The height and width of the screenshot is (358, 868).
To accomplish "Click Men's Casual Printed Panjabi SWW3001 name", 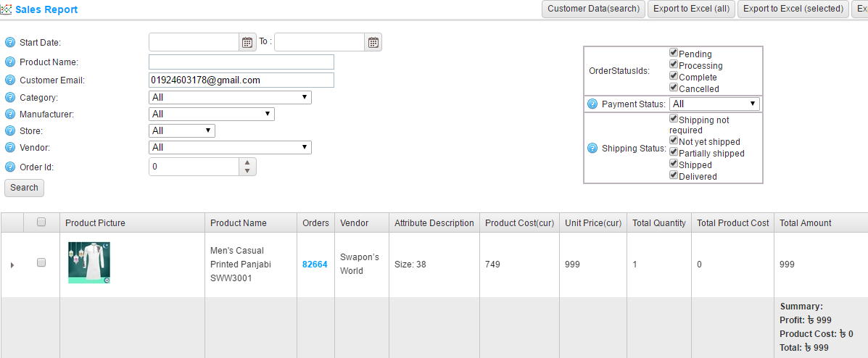I will point(241,264).
